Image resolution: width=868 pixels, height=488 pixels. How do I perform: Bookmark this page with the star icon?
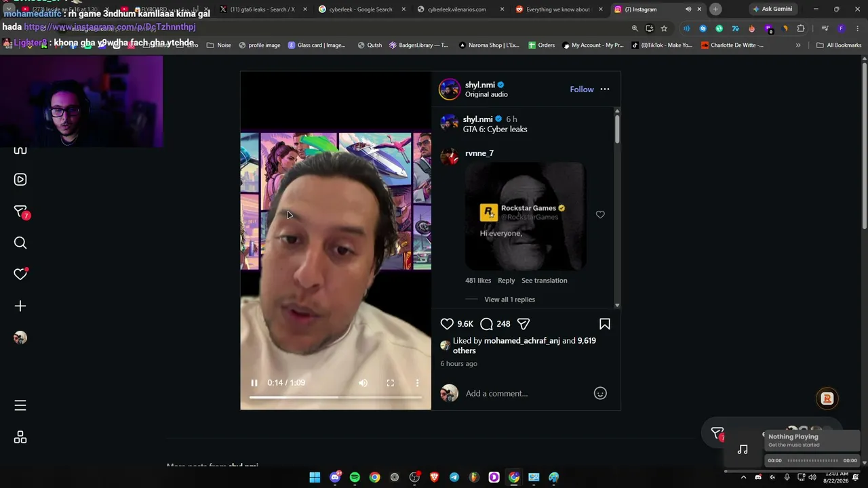pyautogui.click(x=664, y=28)
